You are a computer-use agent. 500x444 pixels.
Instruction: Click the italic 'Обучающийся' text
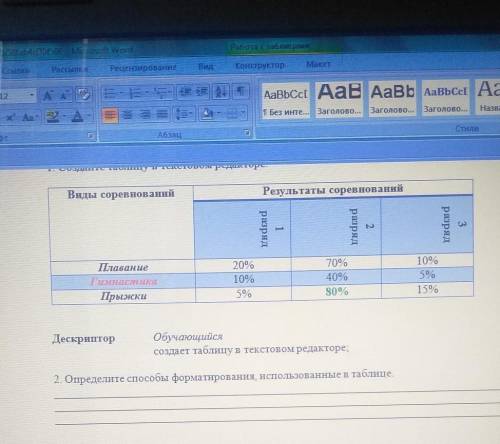(x=188, y=337)
